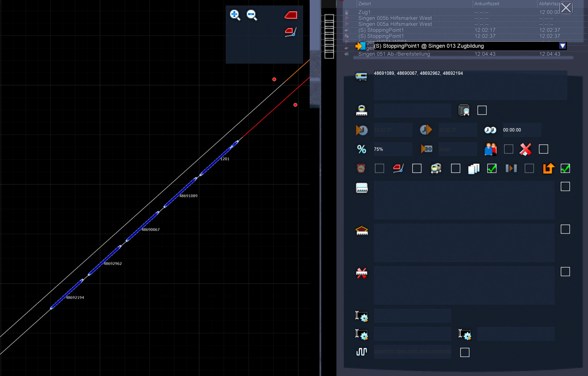This screenshot has width=588, height=376.
Task: Click the red train with track path icon in map toolbar
Action: click(x=291, y=32)
